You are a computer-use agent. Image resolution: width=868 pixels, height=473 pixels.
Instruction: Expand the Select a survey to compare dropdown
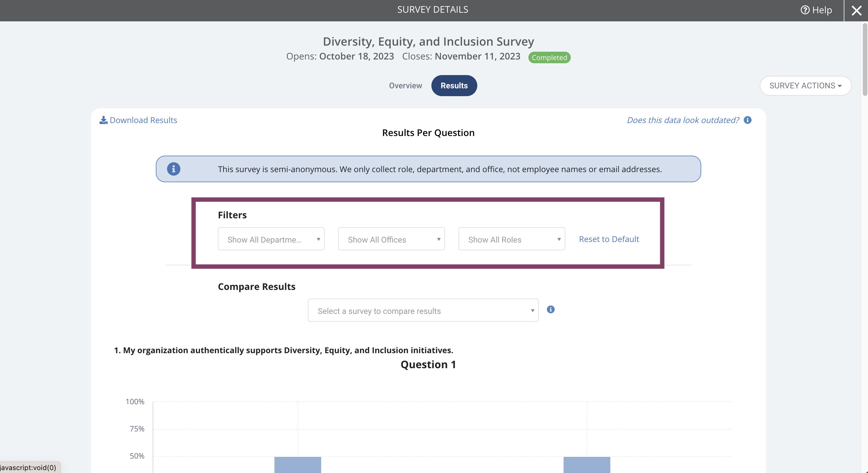click(x=423, y=310)
